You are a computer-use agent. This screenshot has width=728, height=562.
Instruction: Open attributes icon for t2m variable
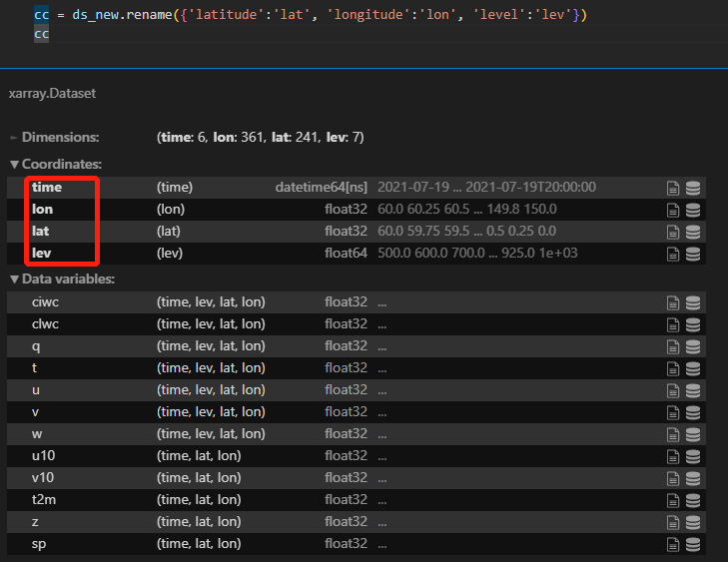coord(674,500)
